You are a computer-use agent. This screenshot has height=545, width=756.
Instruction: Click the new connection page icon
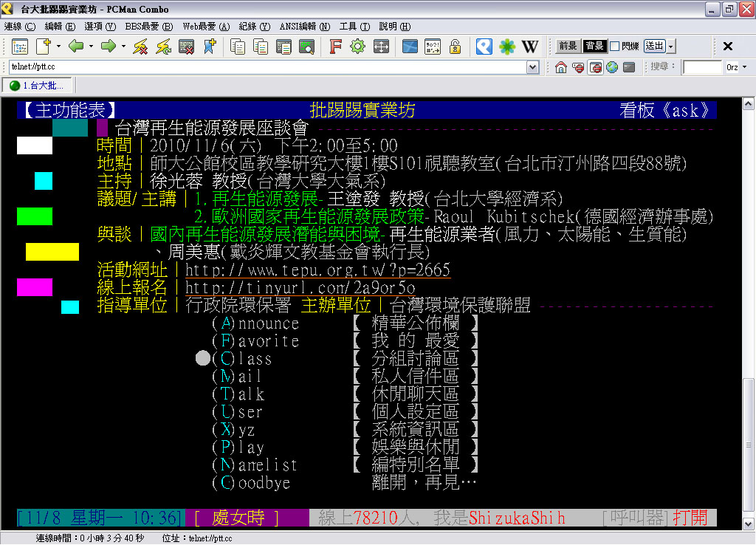pyautogui.click(x=44, y=47)
